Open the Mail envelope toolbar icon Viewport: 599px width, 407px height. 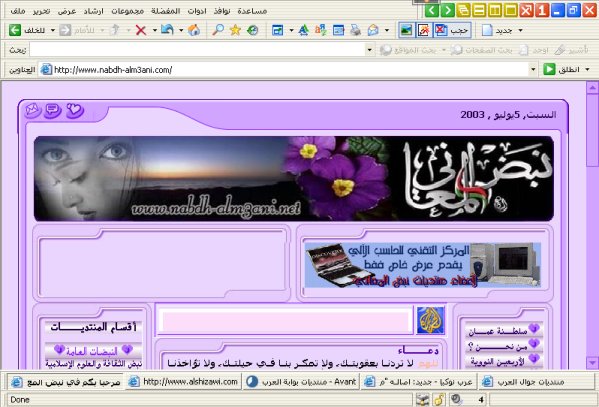(373, 30)
